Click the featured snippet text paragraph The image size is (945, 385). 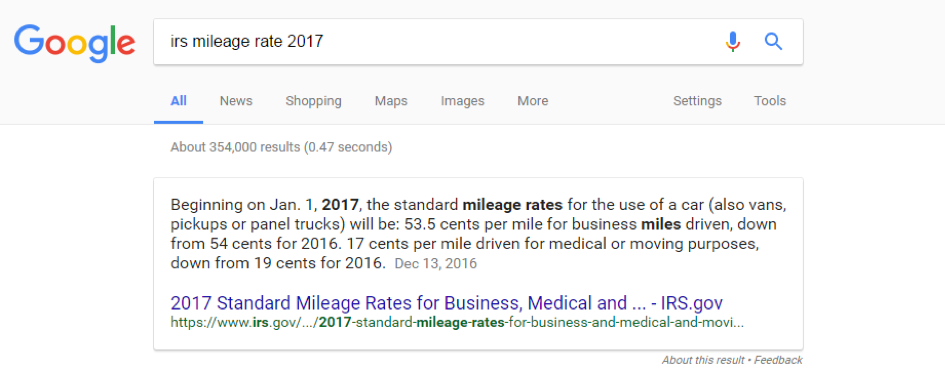pyautogui.click(x=479, y=234)
